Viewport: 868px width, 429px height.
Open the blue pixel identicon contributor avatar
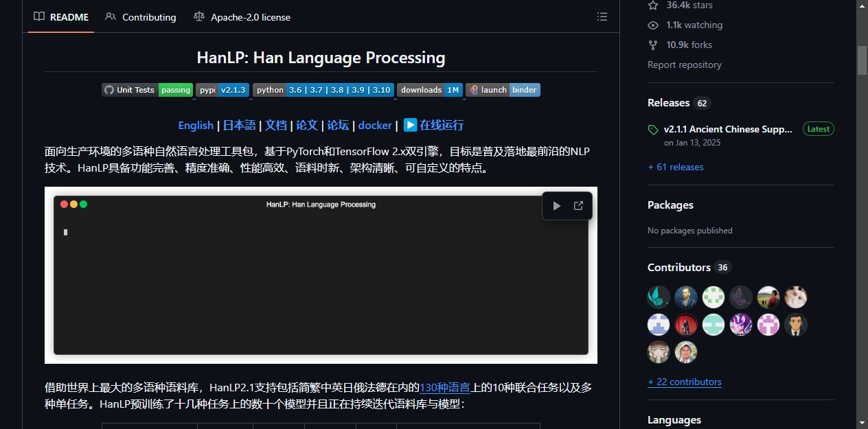tap(659, 325)
